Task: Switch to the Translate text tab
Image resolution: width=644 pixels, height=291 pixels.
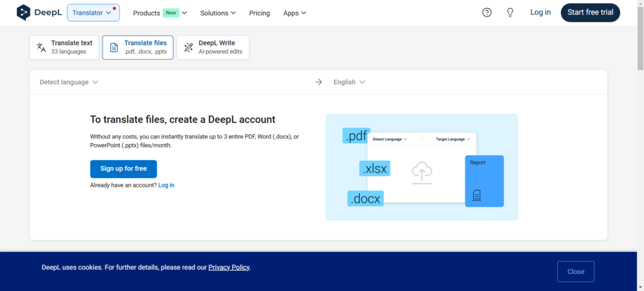Action: click(x=65, y=47)
